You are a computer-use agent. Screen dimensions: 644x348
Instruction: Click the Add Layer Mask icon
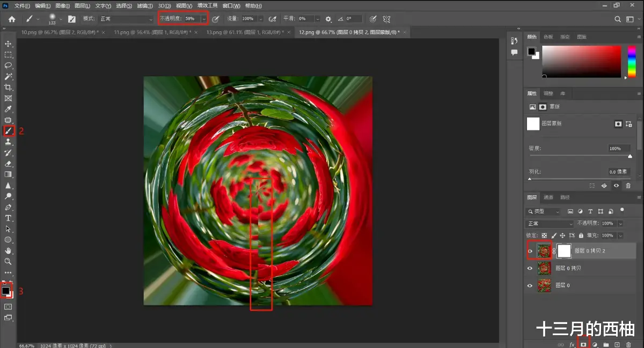(x=583, y=344)
